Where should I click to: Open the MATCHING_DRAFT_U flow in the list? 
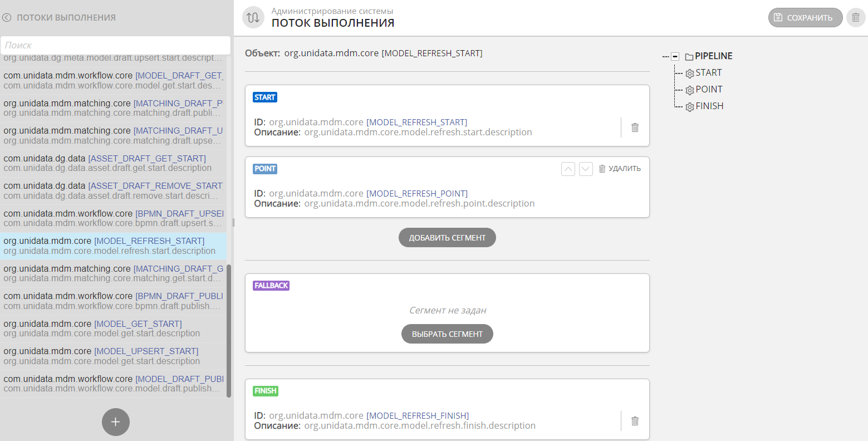114,136
